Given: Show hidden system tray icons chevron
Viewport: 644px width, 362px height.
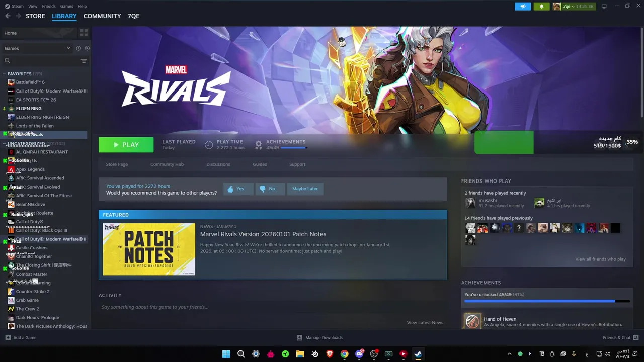Looking at the screenshot, I should coord(509,354).
